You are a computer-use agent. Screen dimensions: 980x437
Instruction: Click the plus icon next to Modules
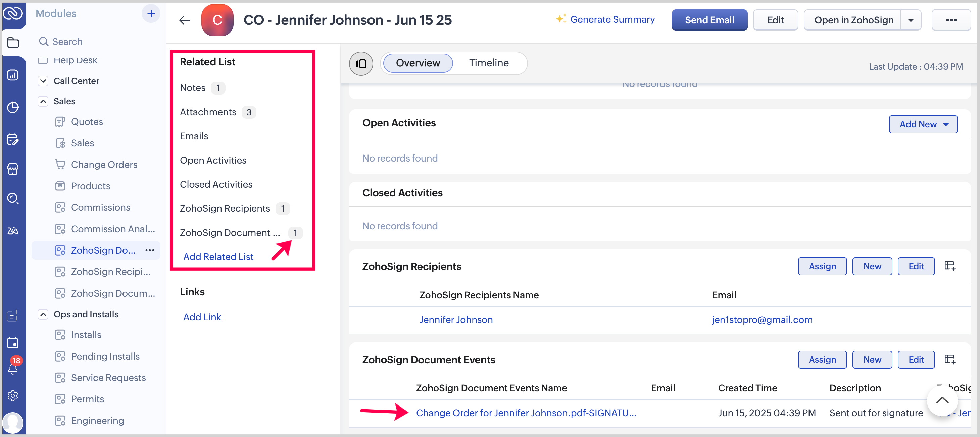pos(151,14)
